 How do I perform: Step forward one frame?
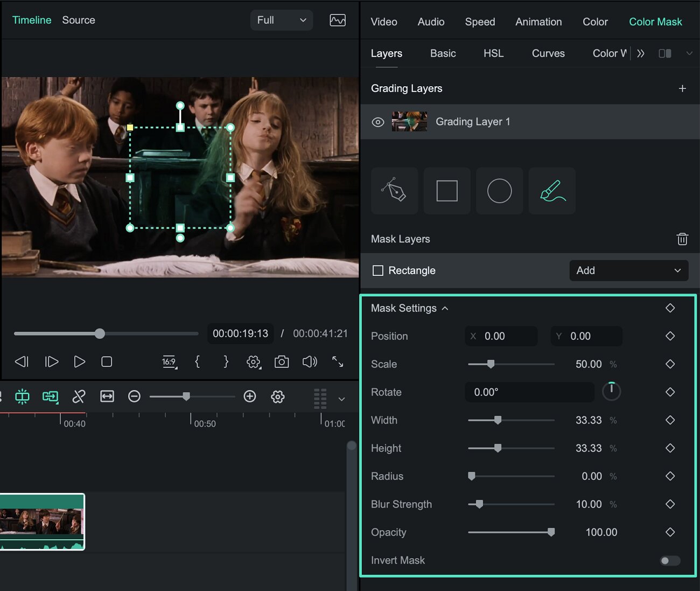(x=52, y=361)
